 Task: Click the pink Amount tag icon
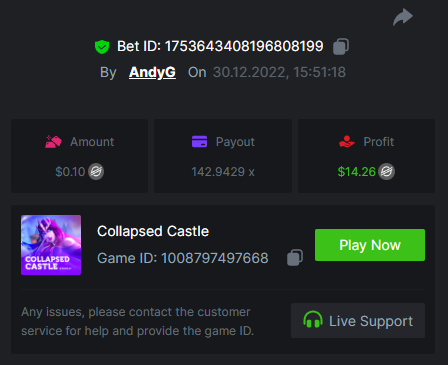tap(53, 142)
